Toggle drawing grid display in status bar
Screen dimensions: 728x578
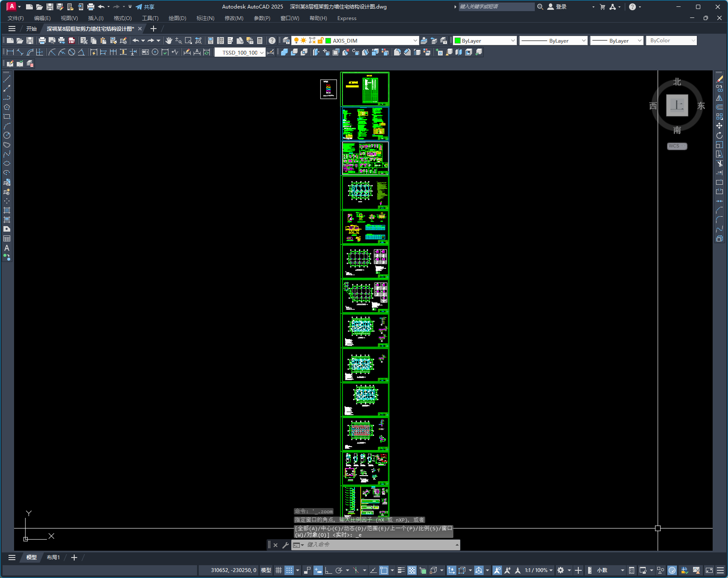(278, 570)
